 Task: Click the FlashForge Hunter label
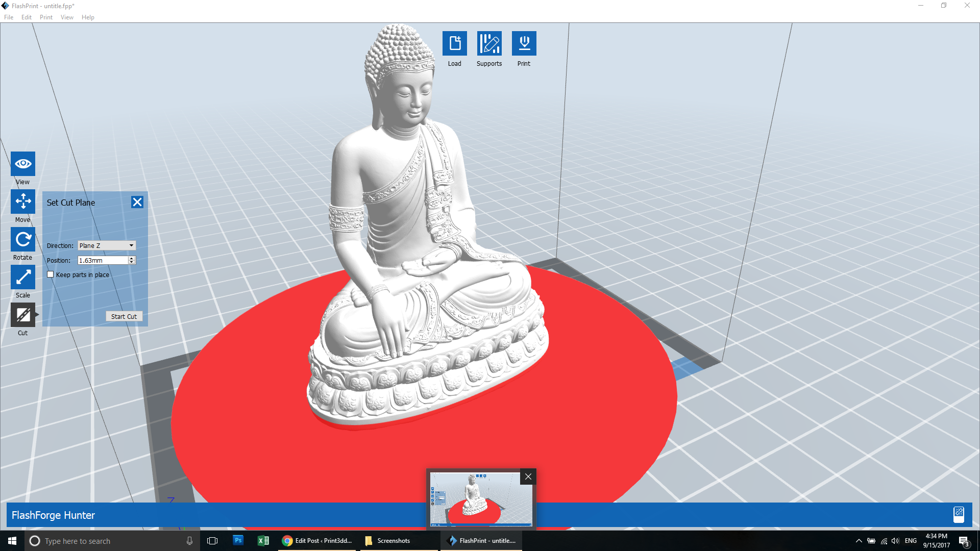pyautogui.click(x=53, y=515)
